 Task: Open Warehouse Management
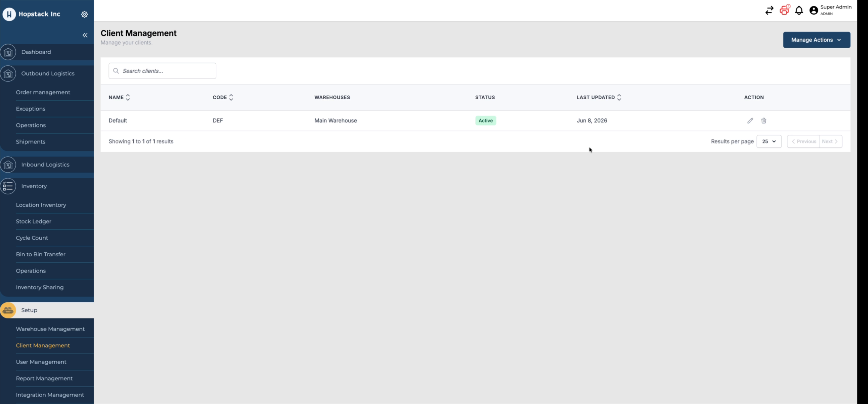(x=50, y=329)
